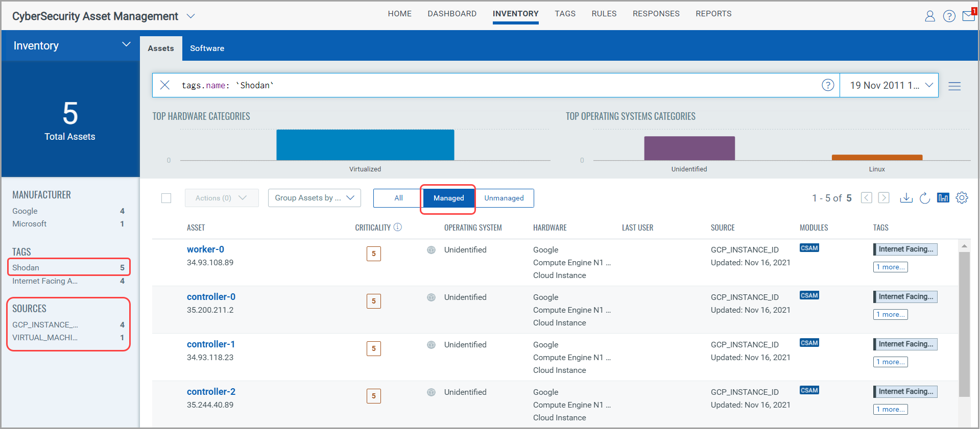980x429 pixels.
Task: Open the user profile icon
Action: pyautogui.click(x=930, y=16)
